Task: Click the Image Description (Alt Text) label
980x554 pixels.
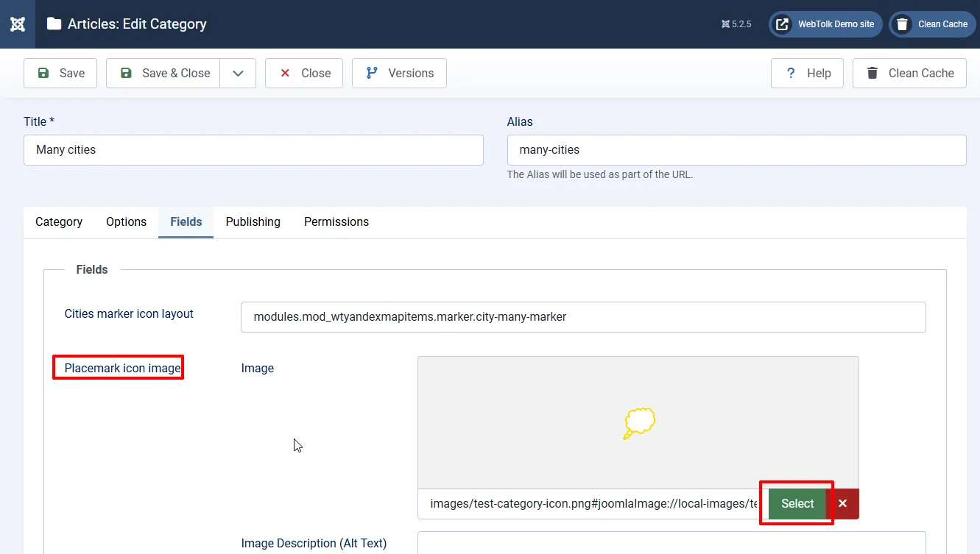Action: [x=314, y=544]
